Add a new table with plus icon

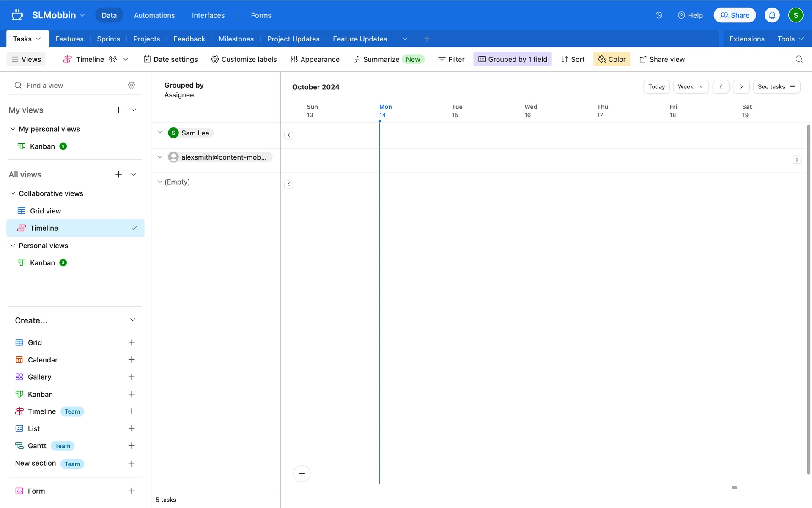coord(427,39)
